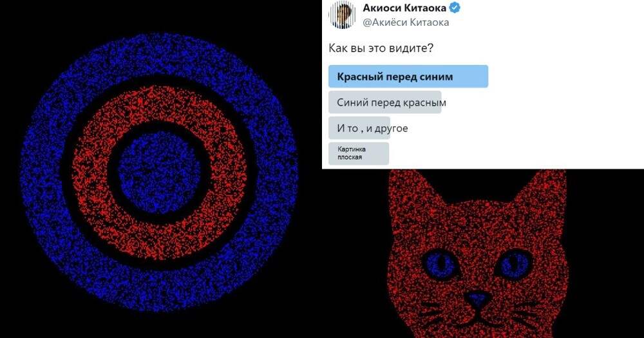Open the Акиоси Китаока display name
The height and width of the screenshot is (338, 644).
tap(403, 7)
